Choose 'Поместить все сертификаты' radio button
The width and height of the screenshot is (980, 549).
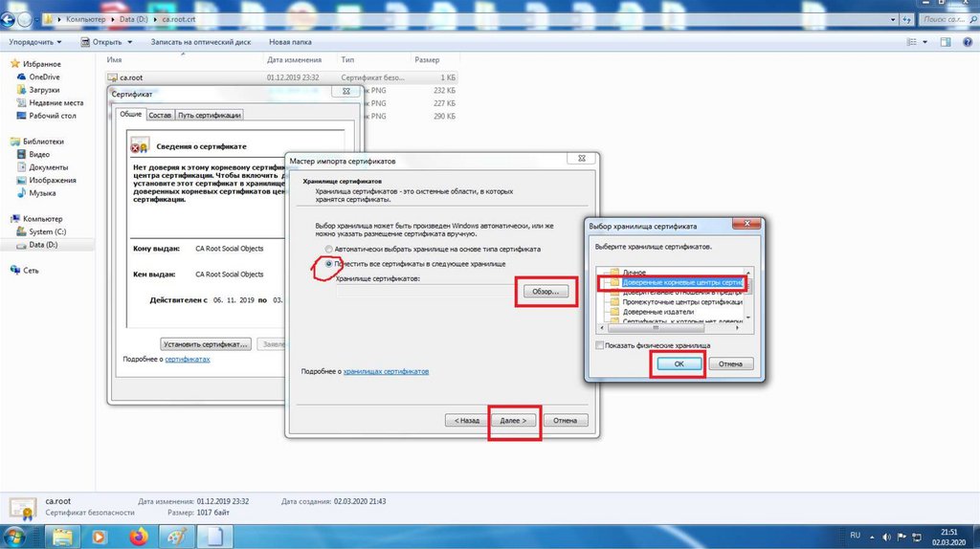[x=329, y=263]
